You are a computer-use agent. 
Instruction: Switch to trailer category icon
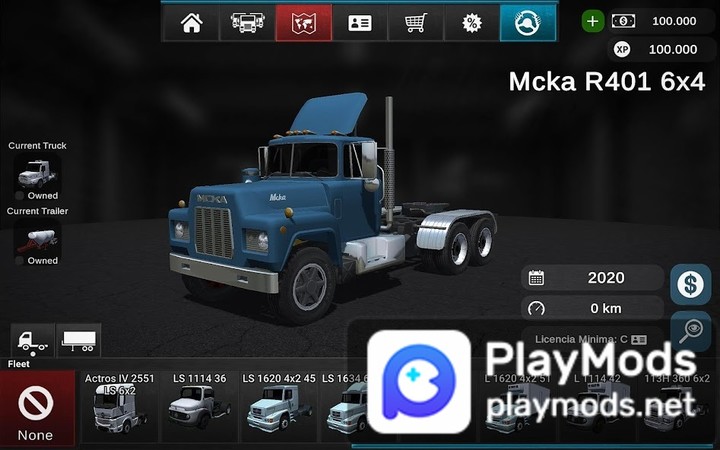[x=79, y=341]
